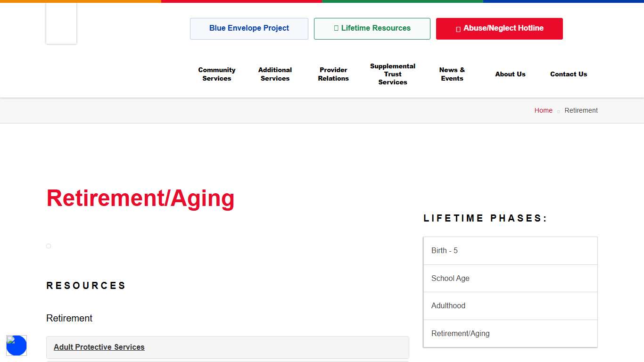This screenshot has width=644, height=362.
Task: Open the Additional Services dropdown menu
Action: [275, 74]
